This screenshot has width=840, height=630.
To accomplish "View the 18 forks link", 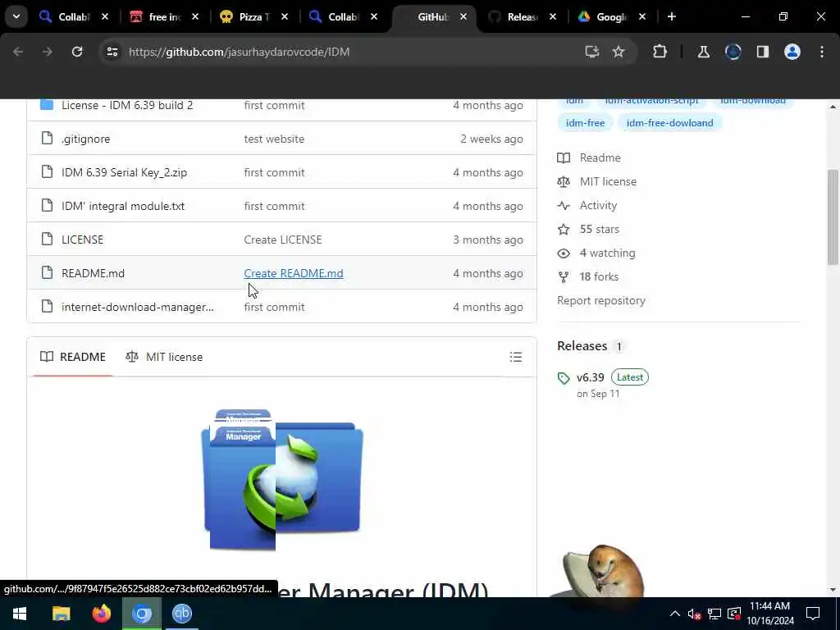I will pyautogui.click(x=599, y=276).
